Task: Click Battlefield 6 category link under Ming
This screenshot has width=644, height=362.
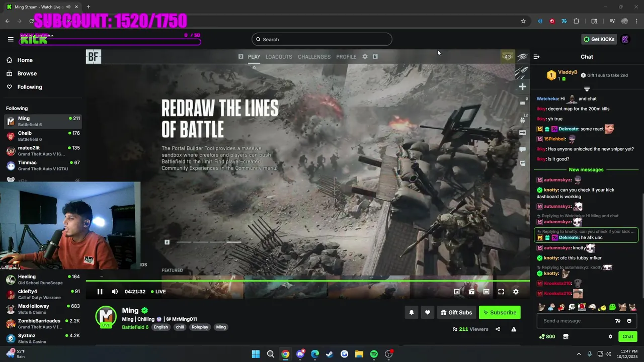Action: [x=135, y=327]
